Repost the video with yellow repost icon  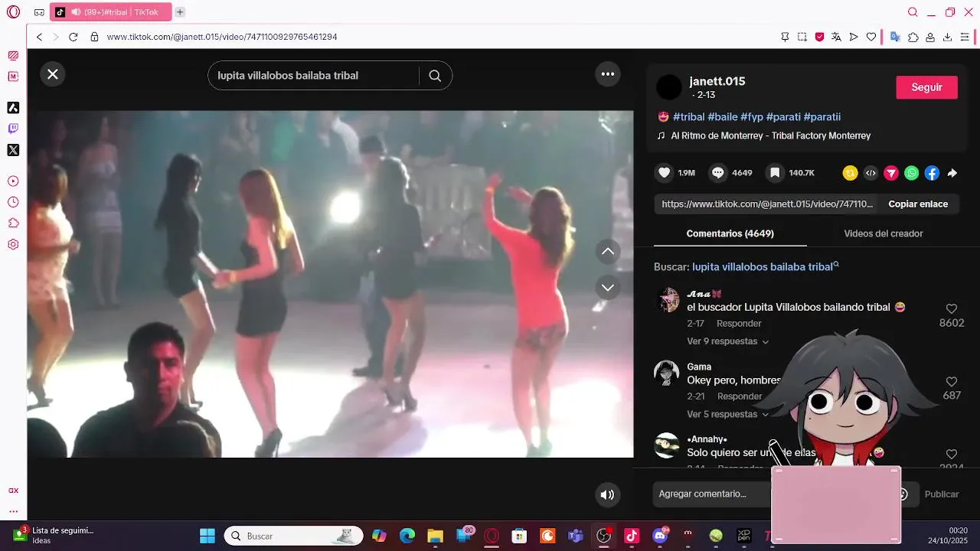(x=850, y=173)
